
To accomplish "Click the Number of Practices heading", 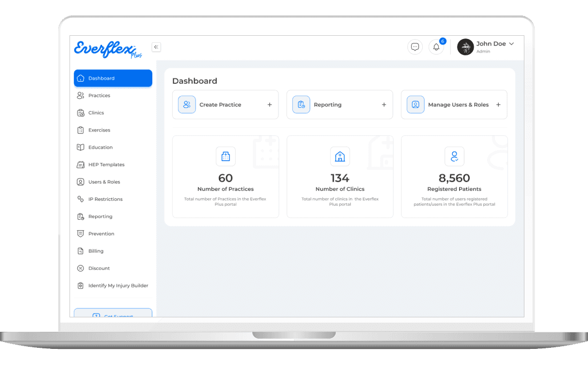I will [x=226, y=189].
